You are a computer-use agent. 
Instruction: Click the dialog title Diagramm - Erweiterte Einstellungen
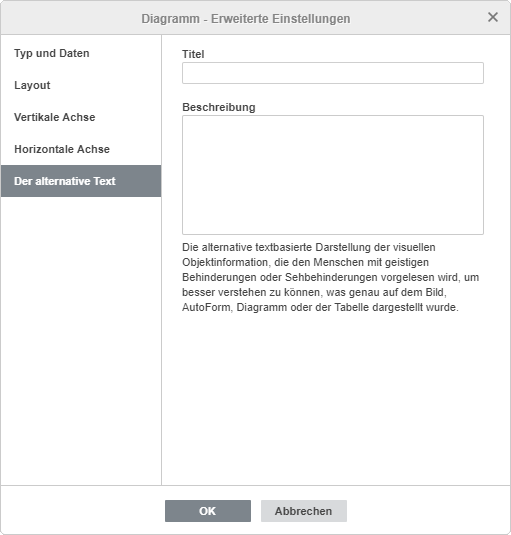[x=246, y=18]
